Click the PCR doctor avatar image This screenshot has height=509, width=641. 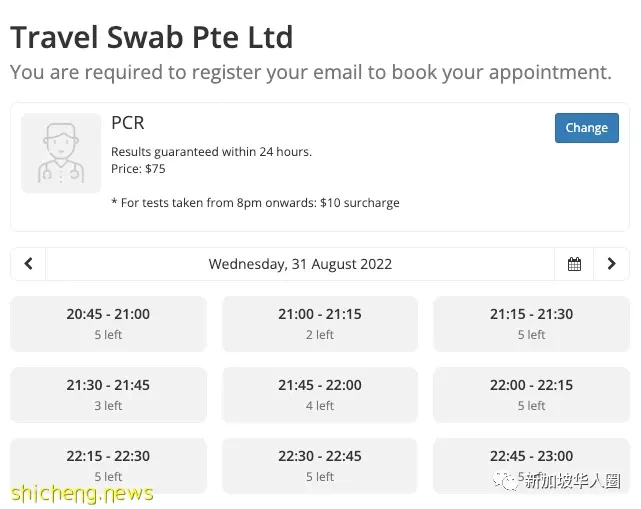(61, 153)
